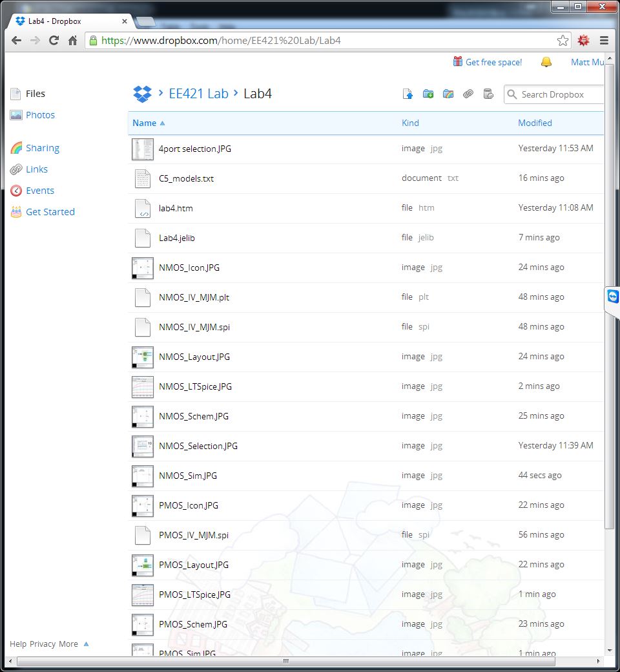Click the Events clock icon in the sidebar

coord(16,190)
